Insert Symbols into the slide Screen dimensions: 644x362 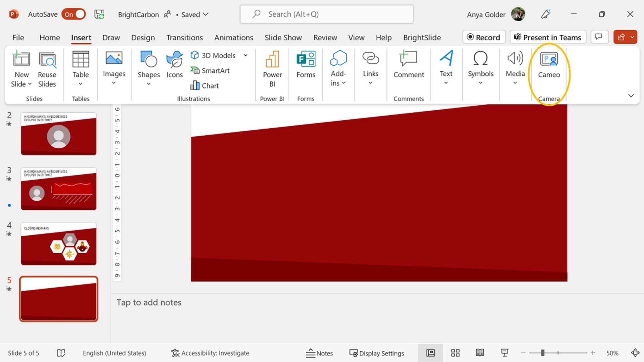tap(480, 64)
